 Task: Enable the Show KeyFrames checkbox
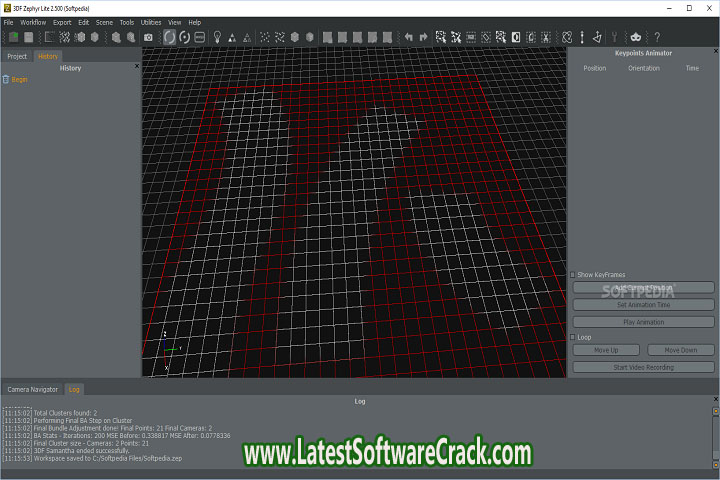pos(573,275)
